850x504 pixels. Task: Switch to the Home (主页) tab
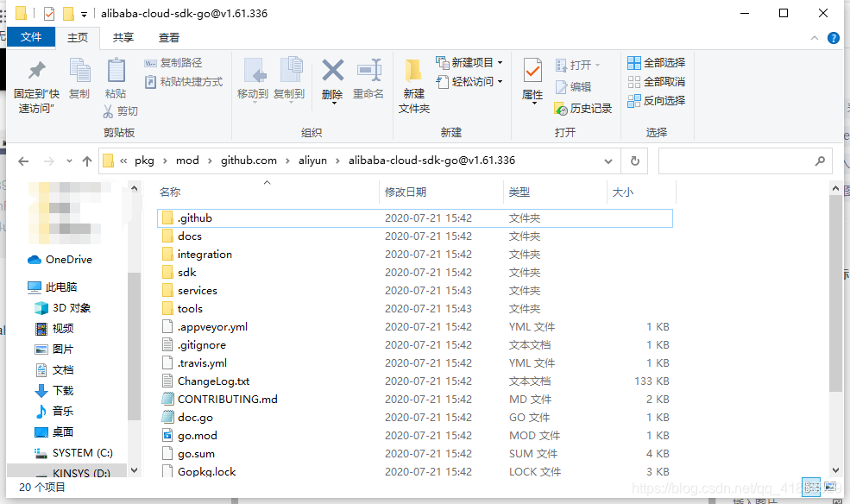point(78,37)
